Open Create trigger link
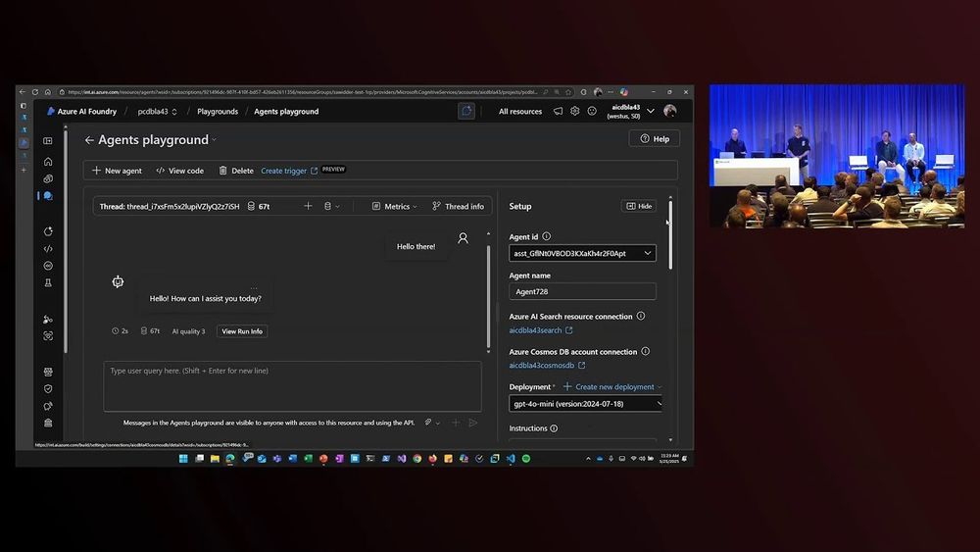The image size is (980, 552). pyautogui.click(x=289, y=171)
